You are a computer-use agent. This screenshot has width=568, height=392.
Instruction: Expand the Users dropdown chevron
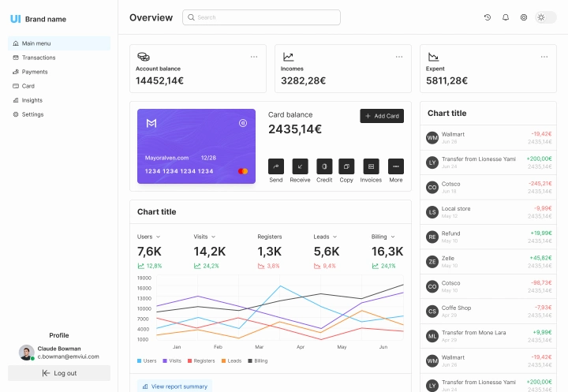pyautogui.click(x=158, y=237)
